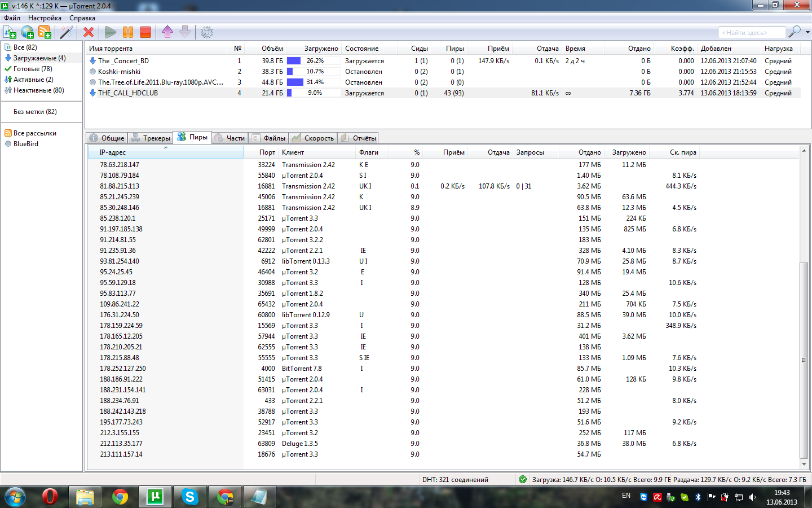Open the Файл menu
The image size is (812, 508).
[12, 18]
